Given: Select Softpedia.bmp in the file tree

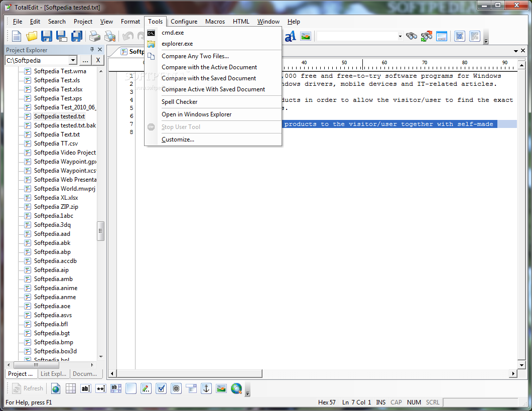Looking at the screenshot, I should [x=54, y=342].
